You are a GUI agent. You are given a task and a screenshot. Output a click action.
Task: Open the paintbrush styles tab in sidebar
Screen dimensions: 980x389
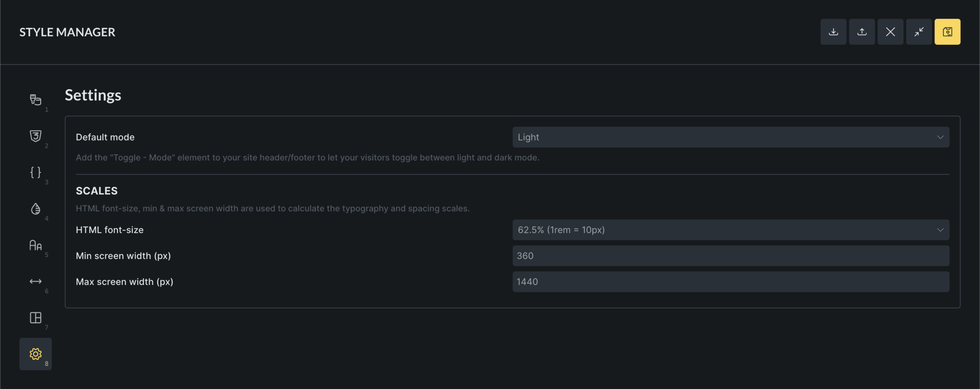pos(36,100)
